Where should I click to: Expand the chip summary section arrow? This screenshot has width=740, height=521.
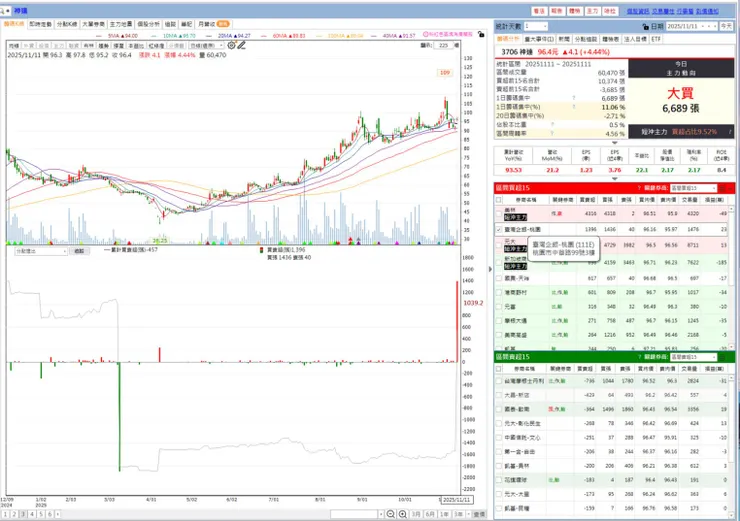click(x=614, y=143)
